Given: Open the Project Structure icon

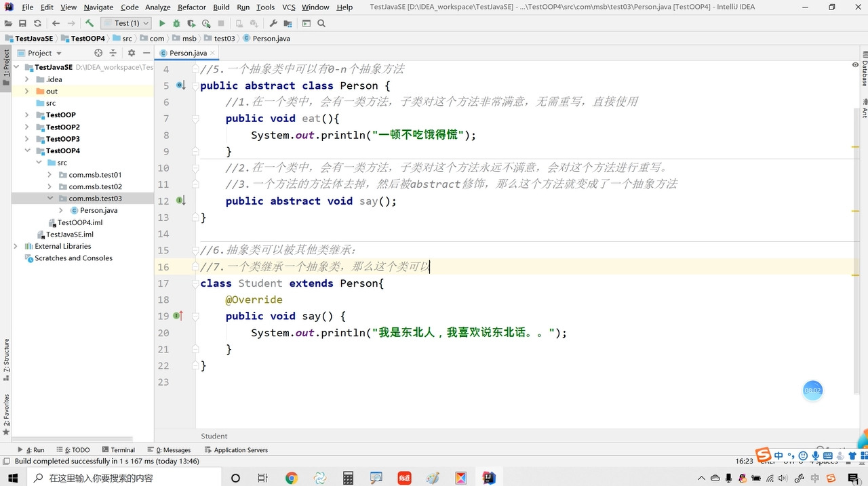Looking at the screenshot, I should coord(287,23).
